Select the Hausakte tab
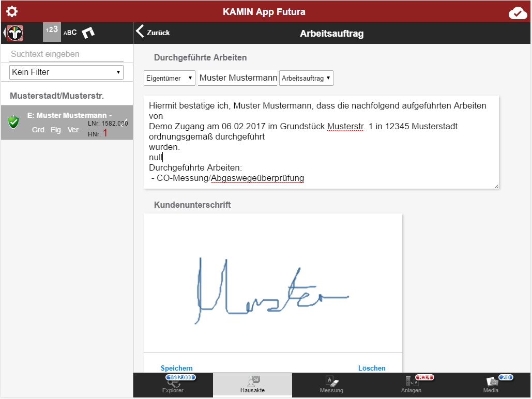The height and width of the screenshot is (399, 532). tap(252, 386)
